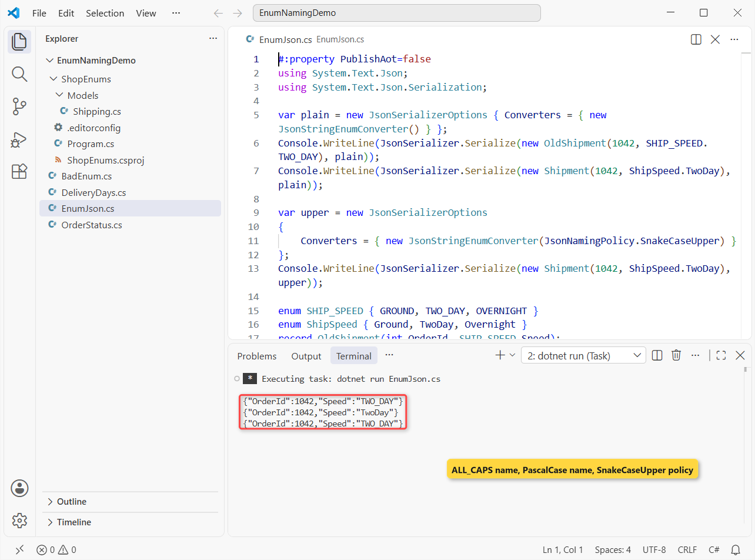Open terminal launch profile dropdown arrow
This screenshot has width=755, height=560.
(x=512, y=355)
